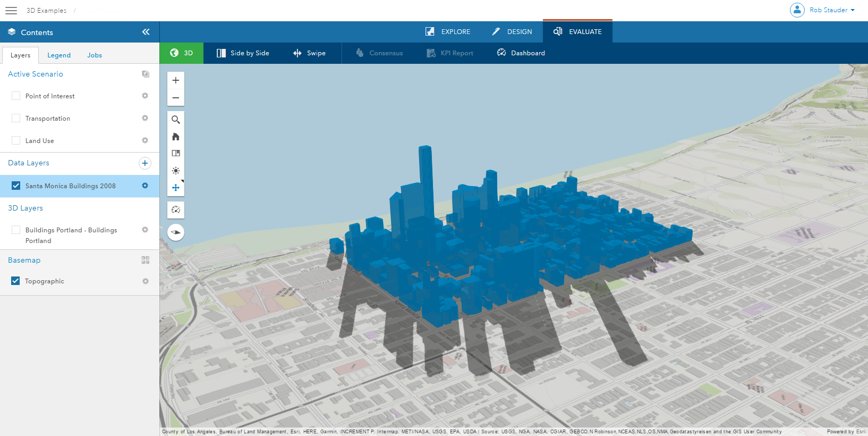868x436 pixels.
Task: Switch to the Jobs tab
Action: click(x=95, y=55)
